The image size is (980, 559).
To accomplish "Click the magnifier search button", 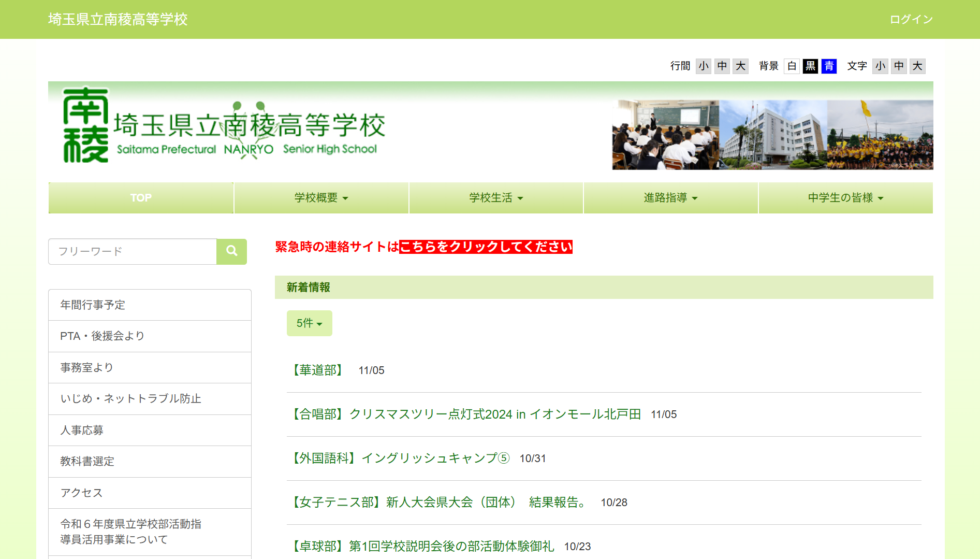I will 231,251.
